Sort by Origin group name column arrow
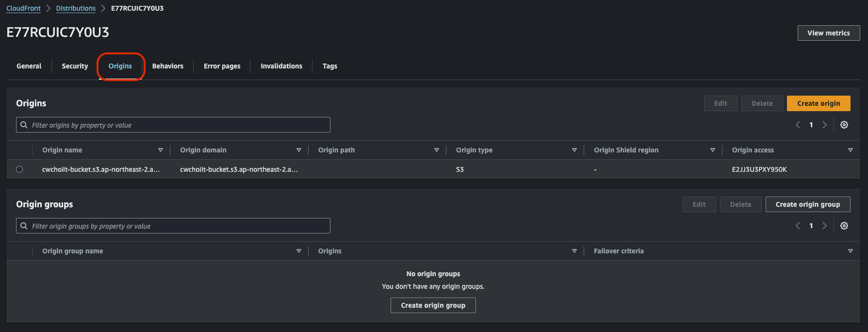The height and width of the screenshot is (332, 868). [x=299, y=251]
